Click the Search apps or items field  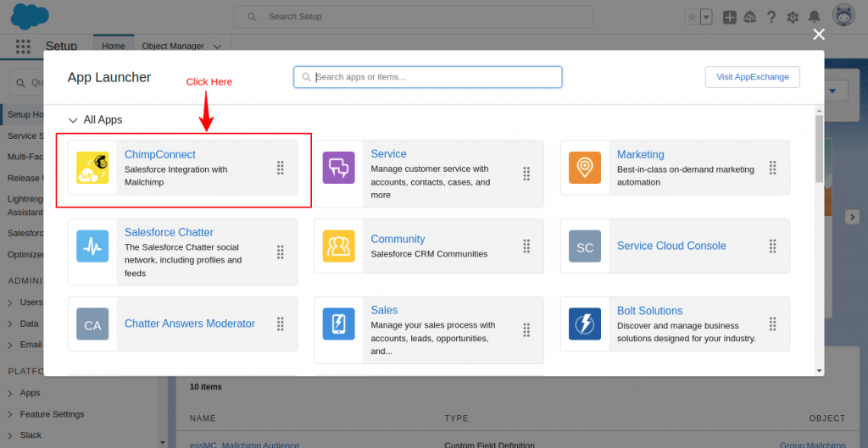point(428,77)
